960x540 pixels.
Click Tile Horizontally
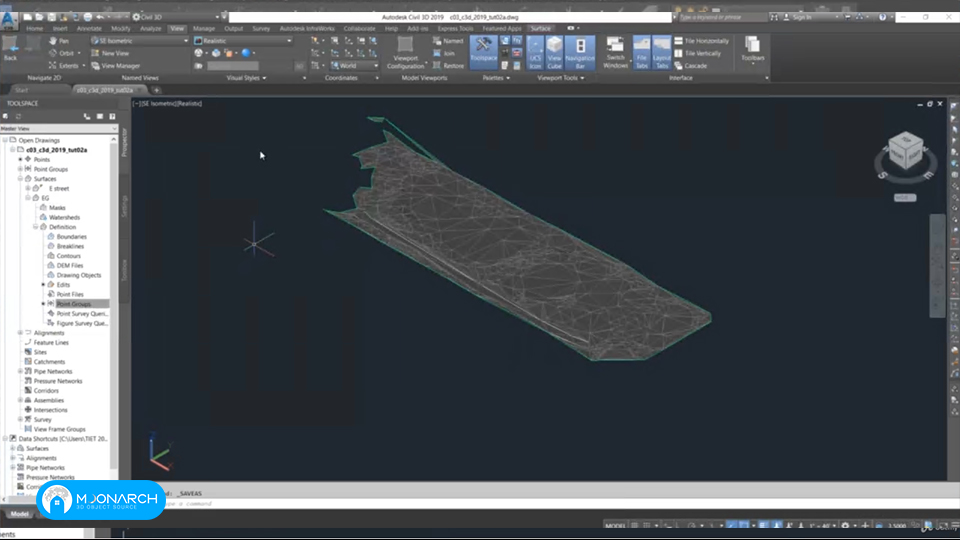tap(702, 40)
